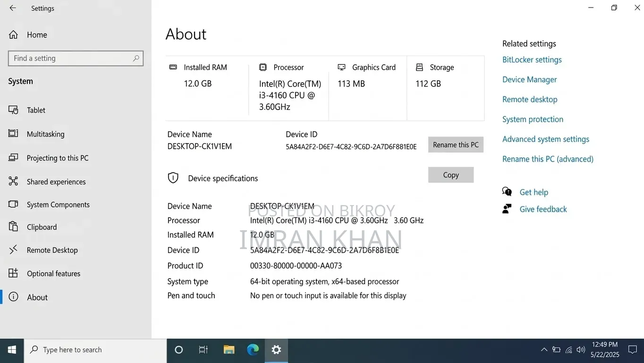Open the Remote desktop related link
This screenshot has width=644, height=363.
(x=530, y=99)
